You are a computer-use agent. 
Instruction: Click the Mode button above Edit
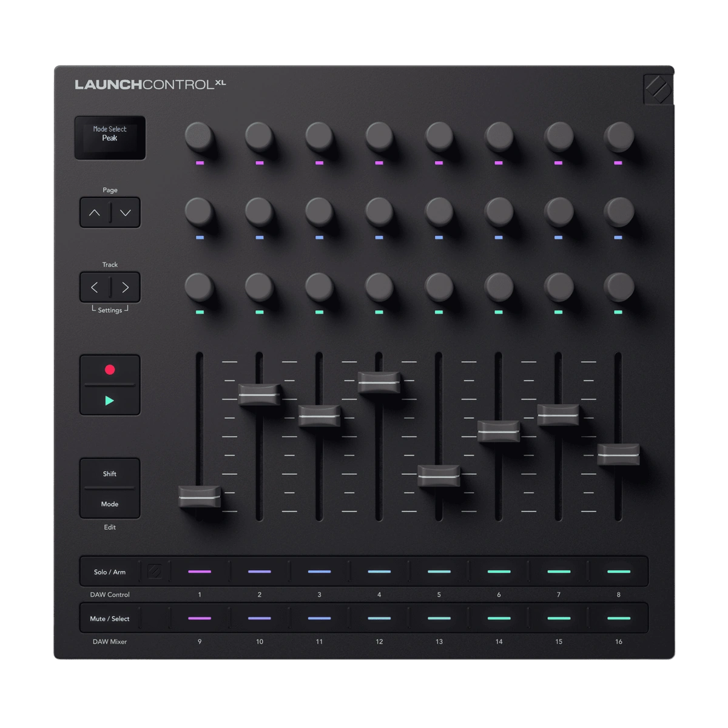110,504
